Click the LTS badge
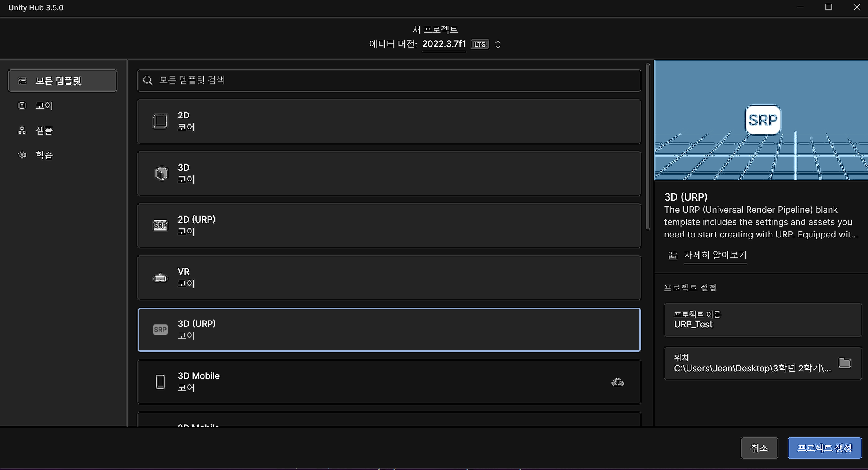The width and height of the screenshot is (868, 470). coord(480,44)
